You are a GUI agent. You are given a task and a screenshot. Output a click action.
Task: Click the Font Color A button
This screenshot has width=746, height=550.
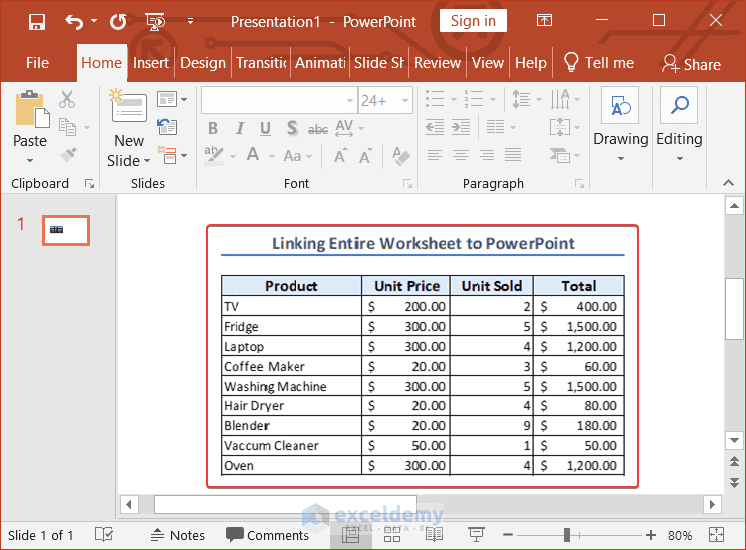tap(253, 155)
